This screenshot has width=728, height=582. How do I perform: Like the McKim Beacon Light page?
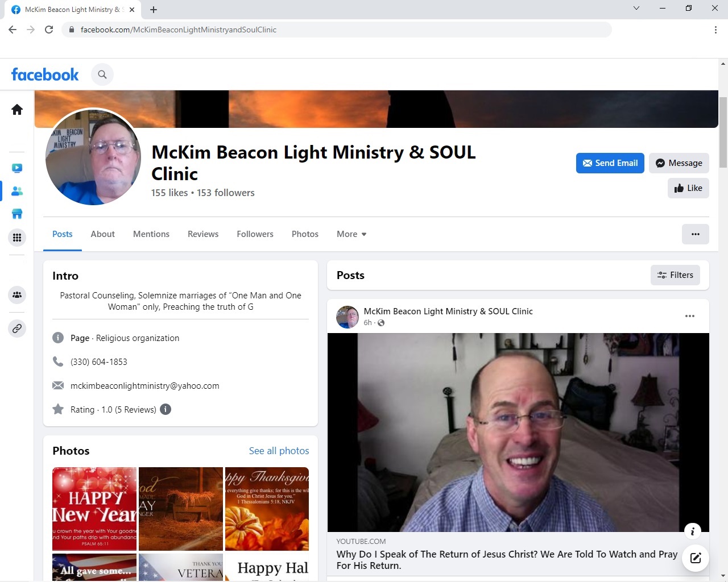pyautogui.click(x=688, y=188)
